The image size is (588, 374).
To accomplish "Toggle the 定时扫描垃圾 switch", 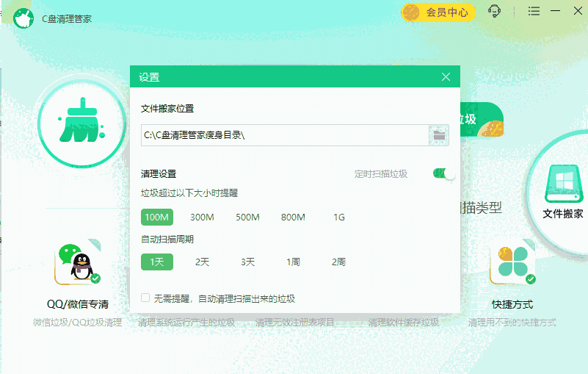I will coord(444,174).
